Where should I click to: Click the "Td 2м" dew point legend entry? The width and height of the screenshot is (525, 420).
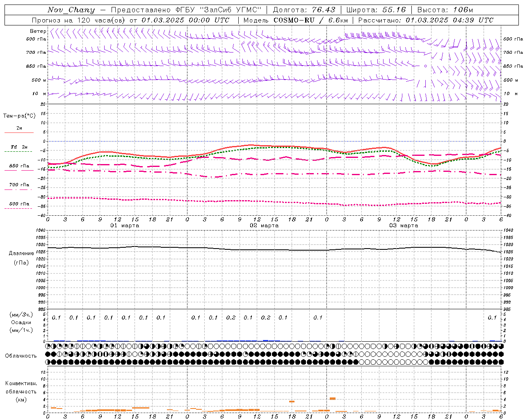click(19, 147)
